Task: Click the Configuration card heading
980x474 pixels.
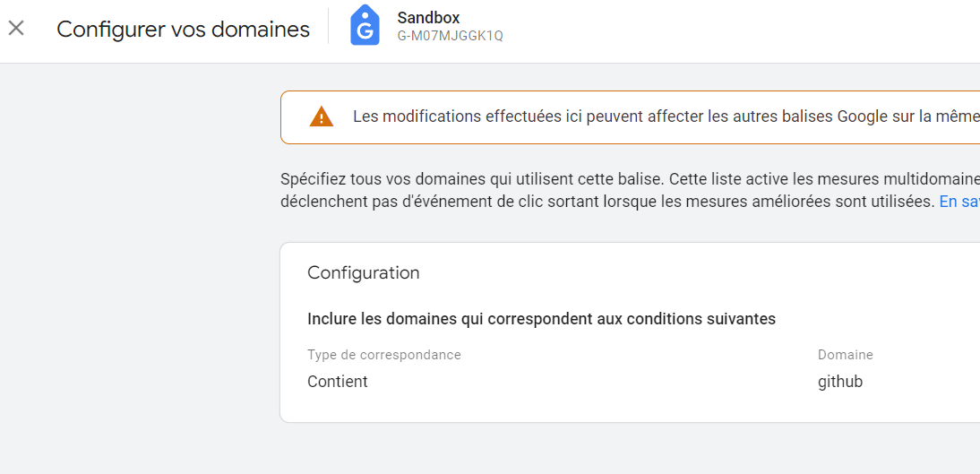Action: click(363, 272)
